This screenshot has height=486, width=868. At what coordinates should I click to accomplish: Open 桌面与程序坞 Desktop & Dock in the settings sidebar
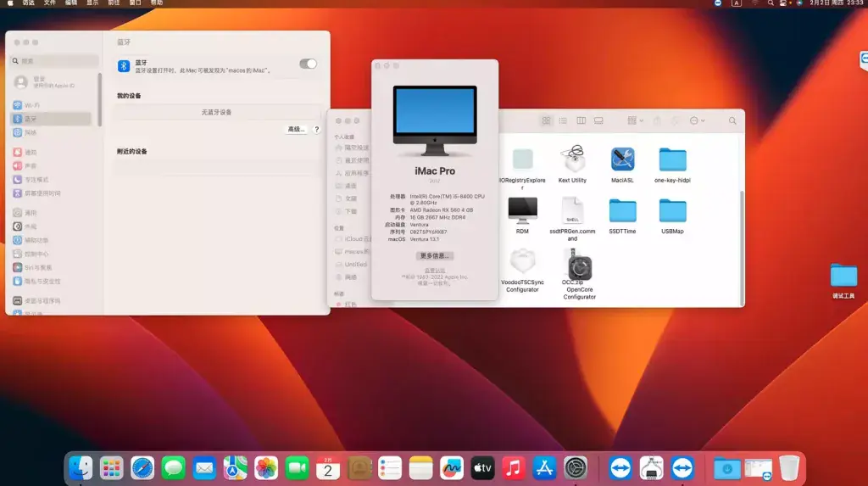tap(51, 301)
